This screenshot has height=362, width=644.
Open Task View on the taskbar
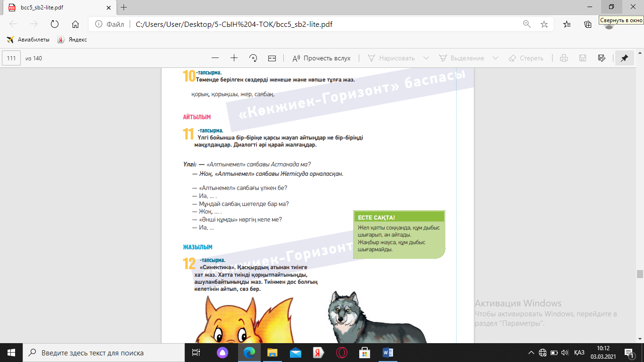tap(196, 353)
